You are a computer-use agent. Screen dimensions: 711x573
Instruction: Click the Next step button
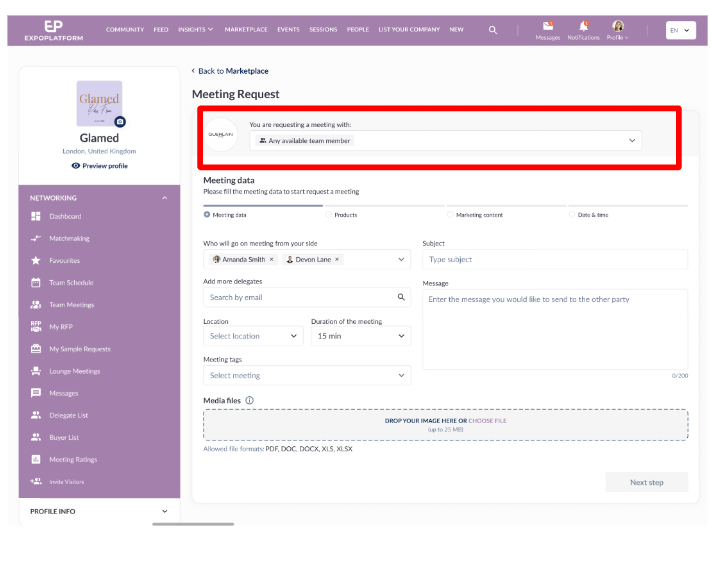coord(647,482)
